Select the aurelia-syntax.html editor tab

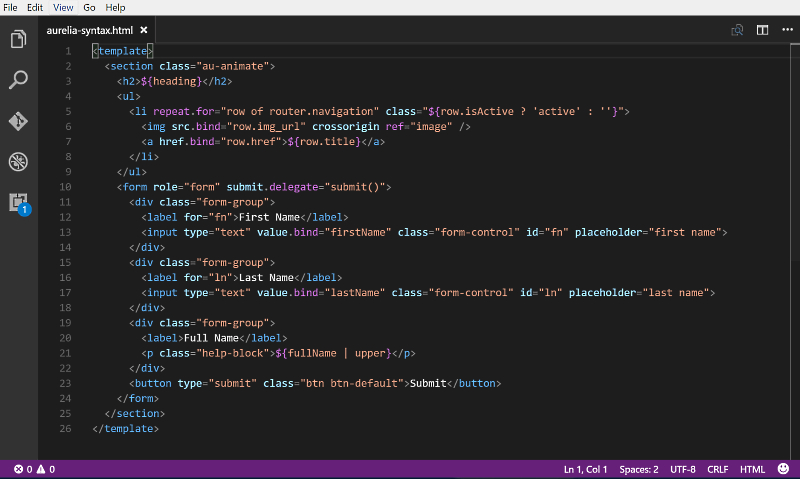[x=90, y=30]
